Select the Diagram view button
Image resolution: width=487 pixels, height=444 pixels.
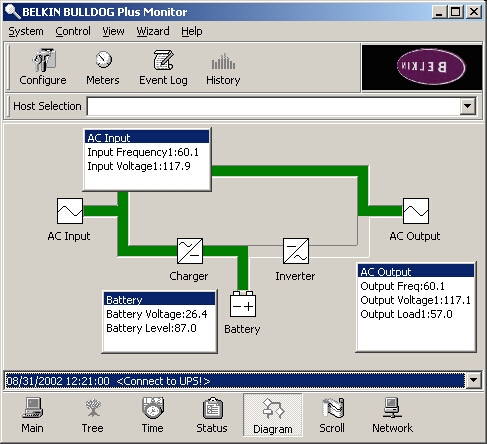pos(273,415)
